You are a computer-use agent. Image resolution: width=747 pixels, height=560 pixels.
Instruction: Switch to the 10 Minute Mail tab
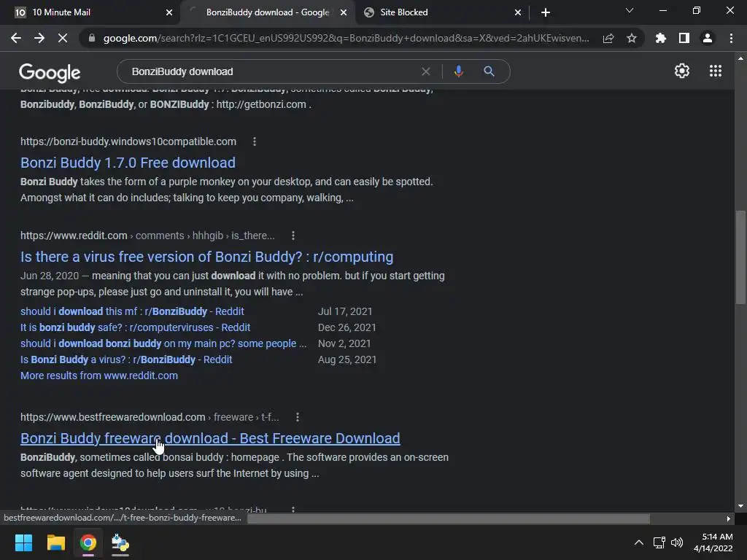pos(90,12)
